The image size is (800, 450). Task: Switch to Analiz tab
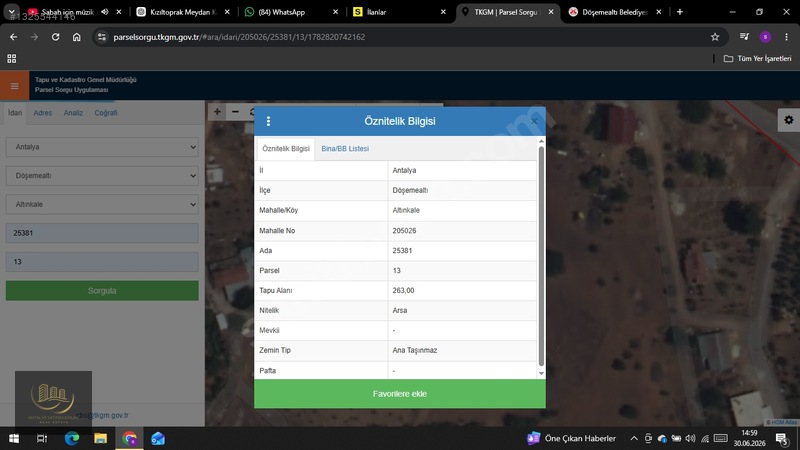click(x=73, y=113)
